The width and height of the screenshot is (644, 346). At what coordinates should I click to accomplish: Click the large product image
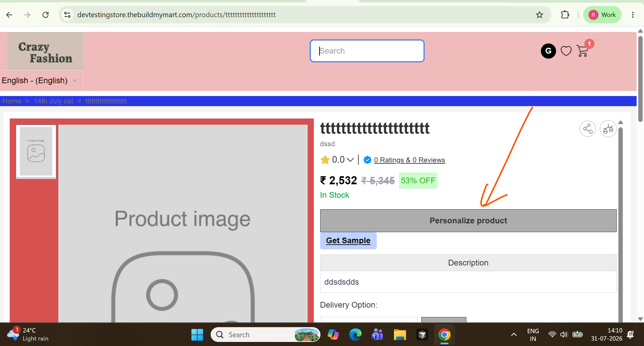[183, 223]
